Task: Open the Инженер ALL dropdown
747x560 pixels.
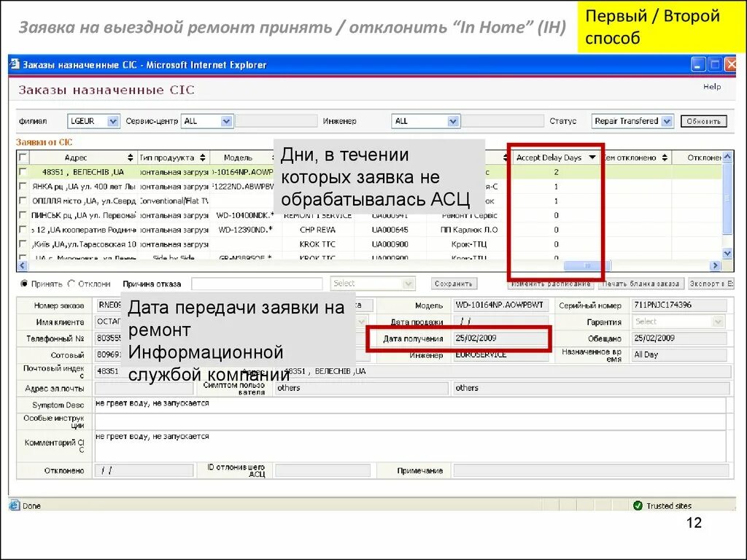Action: pyautogui.click(x=453, y=121)
